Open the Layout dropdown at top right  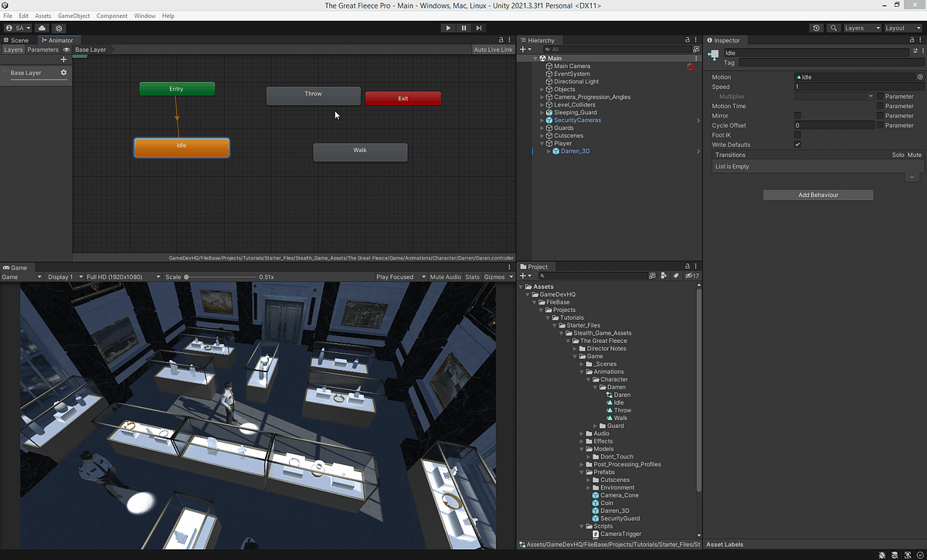[x=901, y=27]
